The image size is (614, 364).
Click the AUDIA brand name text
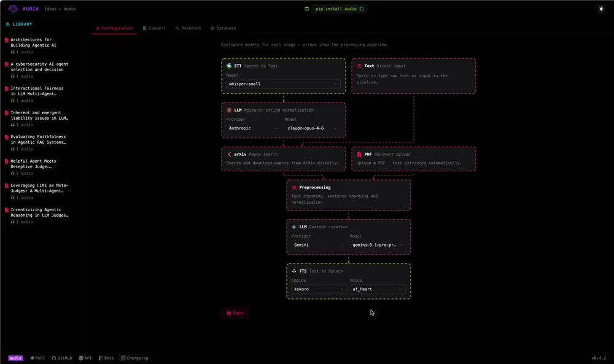tap(31, 9)
